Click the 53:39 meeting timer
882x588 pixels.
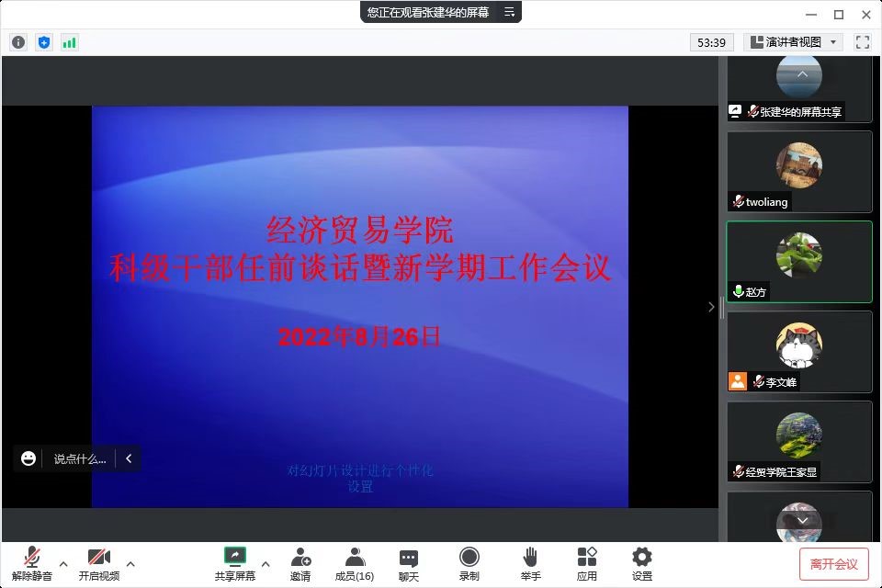[x=711, y=43]
